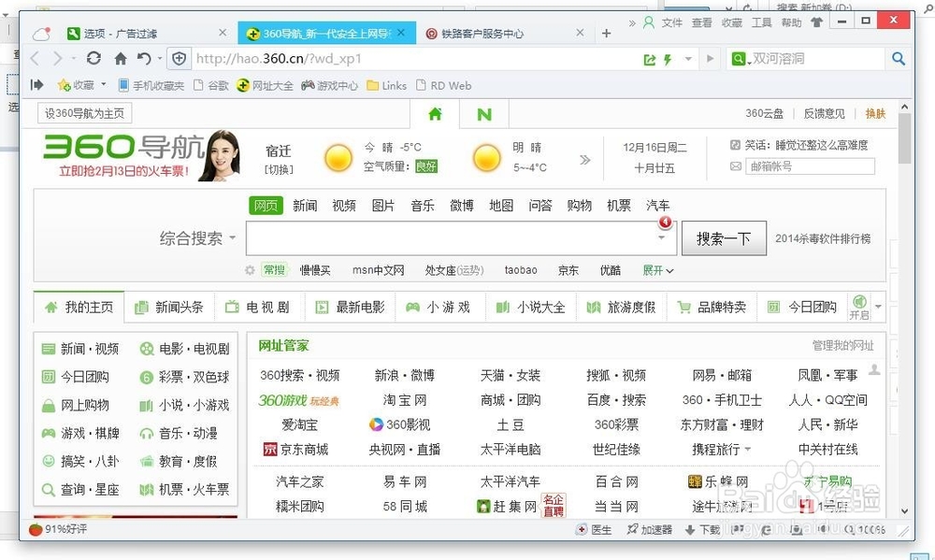935x560 pixels.
Task: Go to browser home page icon
Action: (x=121, y=59)
